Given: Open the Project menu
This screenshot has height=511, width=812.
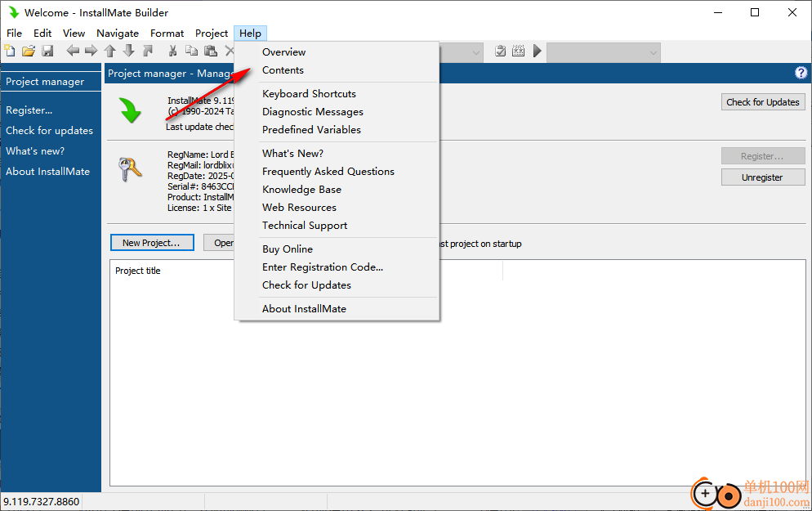Looking at the screenshot, I should pos(212,34).
